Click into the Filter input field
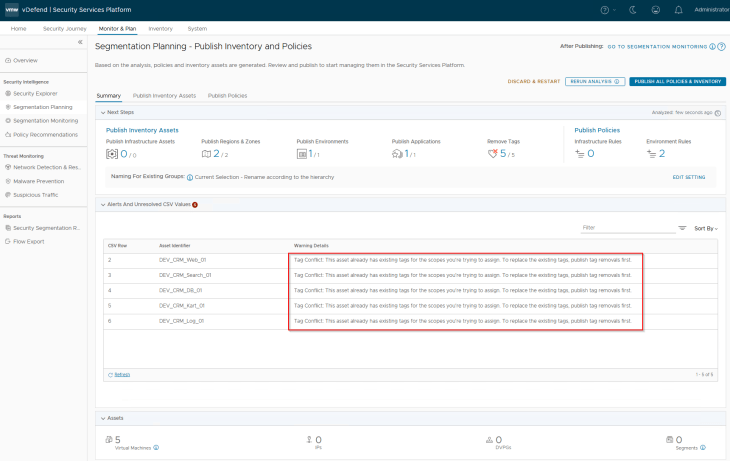 pyautogui.click(x=625, y=228)
